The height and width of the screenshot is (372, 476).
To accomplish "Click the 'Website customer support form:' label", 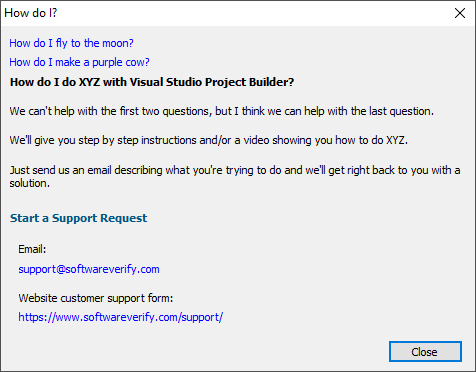I will tap(96, 298).
